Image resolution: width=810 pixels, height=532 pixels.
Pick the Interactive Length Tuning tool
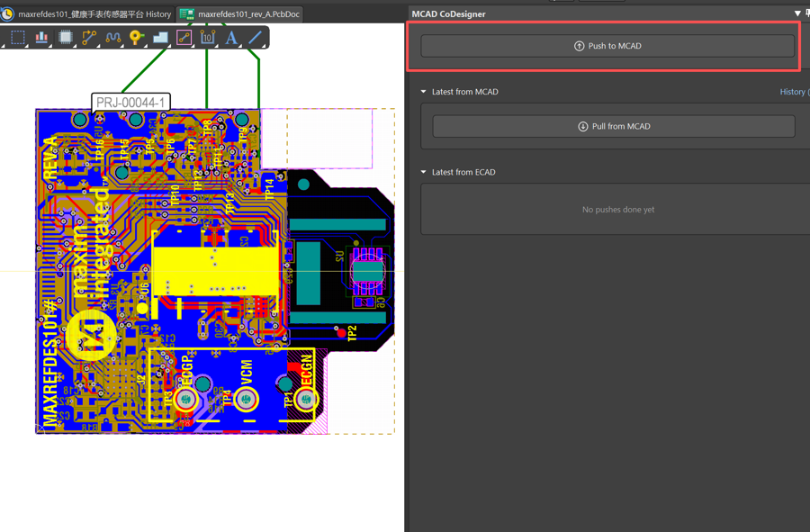[112, 37]
